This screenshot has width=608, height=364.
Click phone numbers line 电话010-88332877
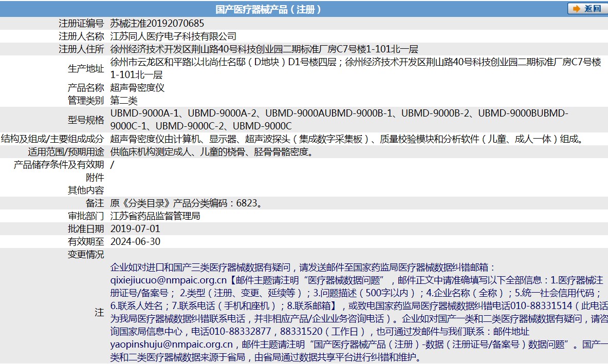[x=320, y=332]
